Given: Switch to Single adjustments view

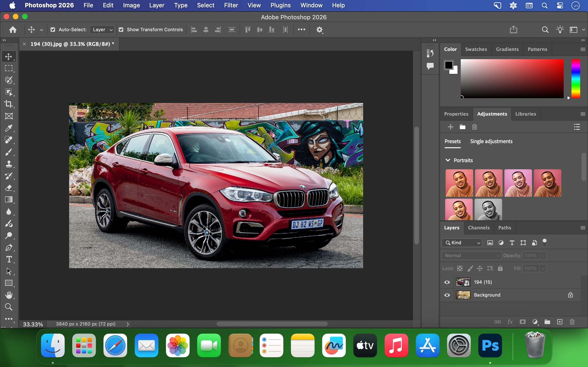Looking at the screenshot, I should 491,141.
